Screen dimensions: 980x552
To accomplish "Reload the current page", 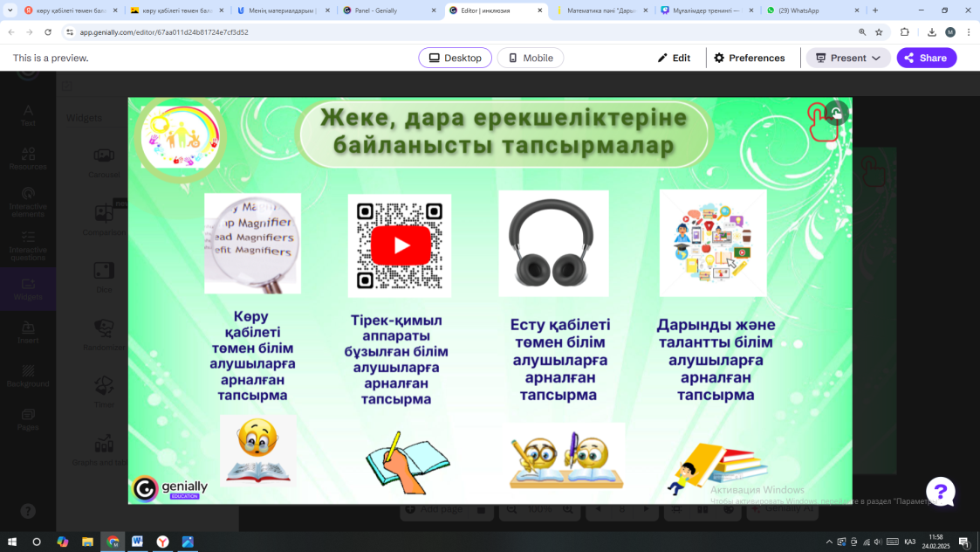I will [x=47, y=32].
